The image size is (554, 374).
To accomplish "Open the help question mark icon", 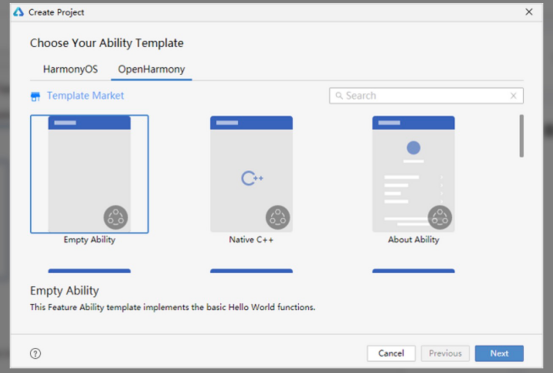I will tap(35, 353).
